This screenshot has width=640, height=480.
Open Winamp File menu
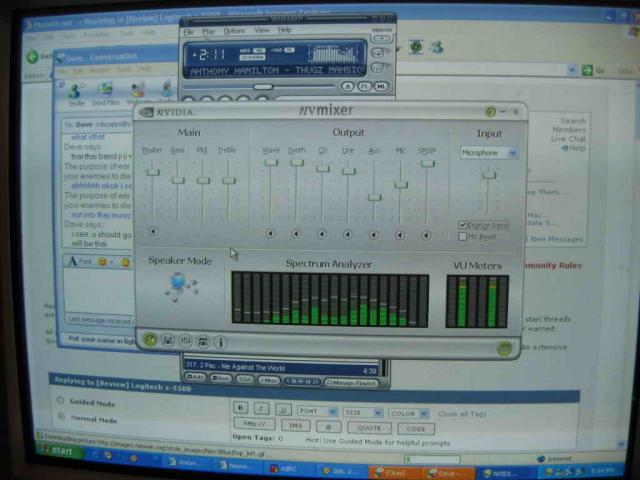pos(188,31)
